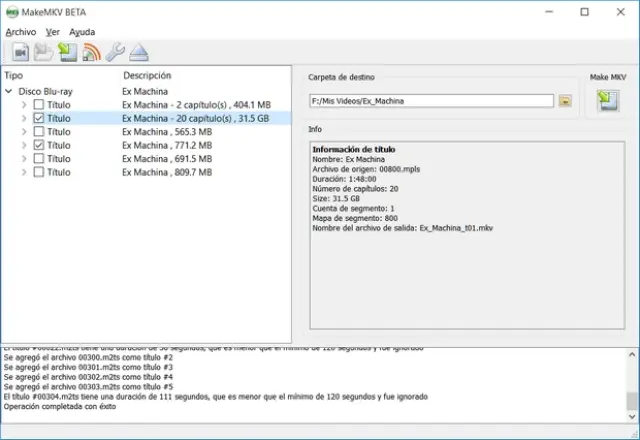The image size is (640, 440).
Task: Open the Ayuda menu
Action: click(82, 32)
